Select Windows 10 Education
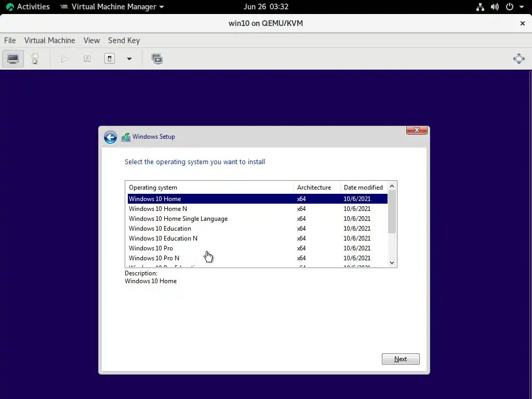 click(x=258, y=229)
